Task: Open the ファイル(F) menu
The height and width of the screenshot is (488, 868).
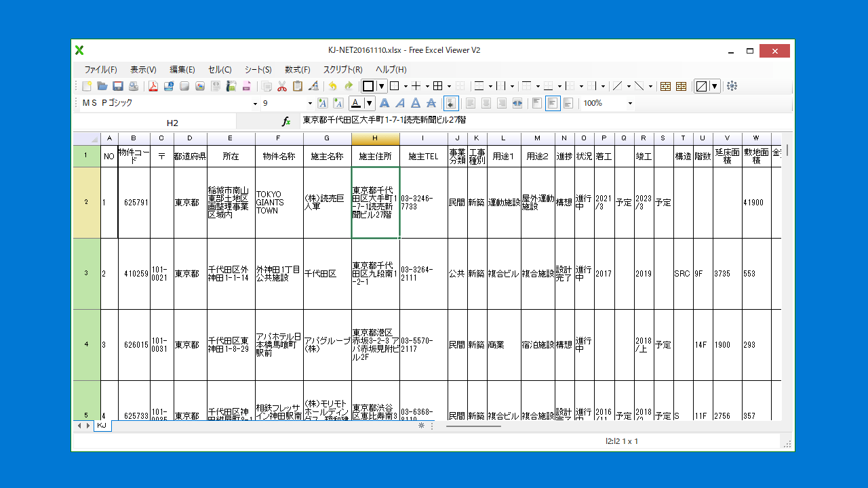Action: pyautogui.click(x=100, y=70)
